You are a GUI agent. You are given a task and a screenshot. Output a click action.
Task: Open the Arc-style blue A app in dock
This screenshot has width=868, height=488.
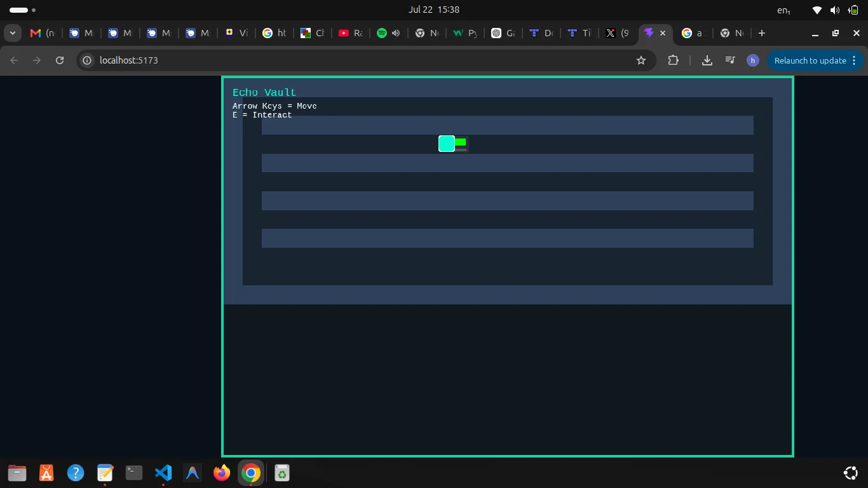coord(193,473)
